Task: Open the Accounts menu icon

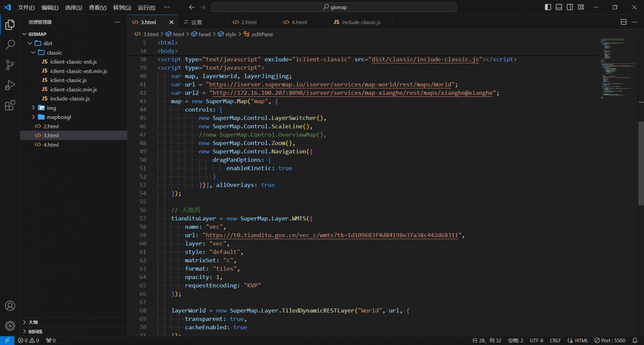Action: (10, 306)
